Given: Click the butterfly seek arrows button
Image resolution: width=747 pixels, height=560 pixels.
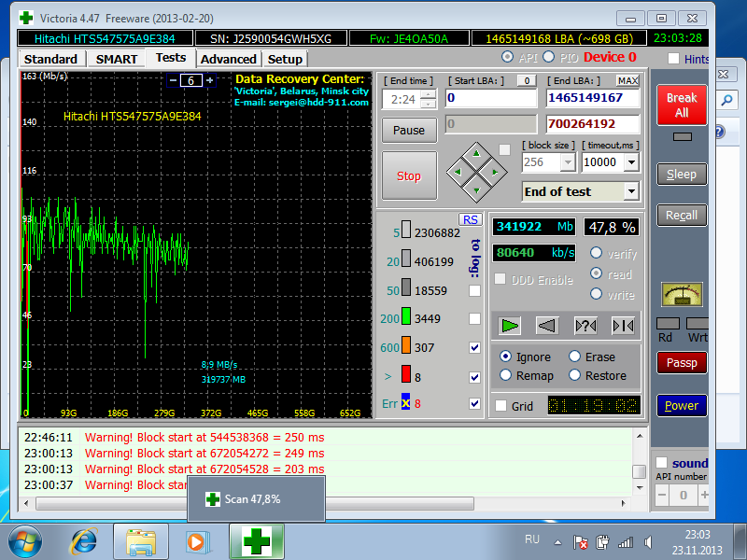Looking at the screenshot, I should point(623,326).
